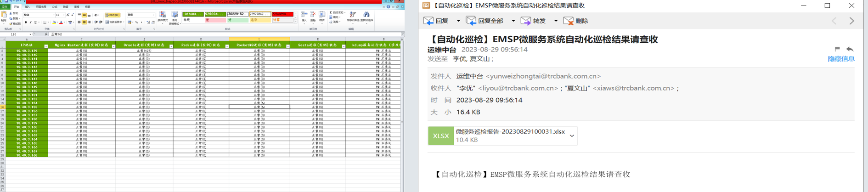Select column L header in Excel
Screen dimensions: 868x192
click(259, 40)
